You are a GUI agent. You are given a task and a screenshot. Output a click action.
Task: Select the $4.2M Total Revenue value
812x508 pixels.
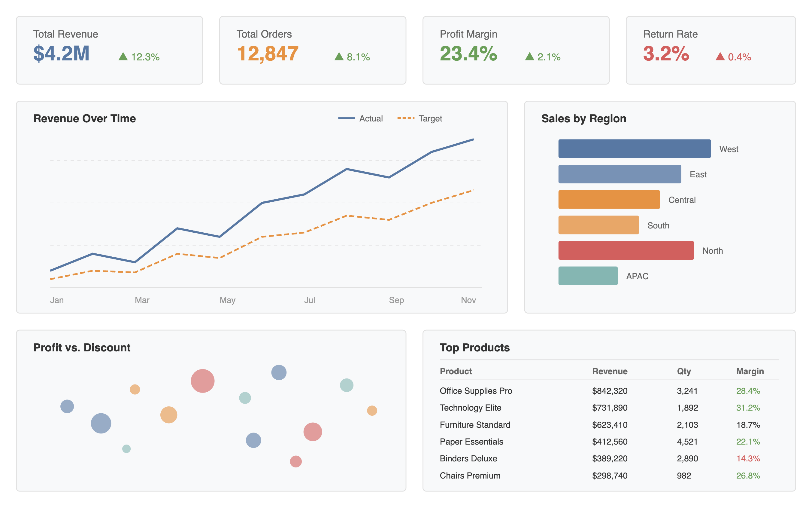61,54
